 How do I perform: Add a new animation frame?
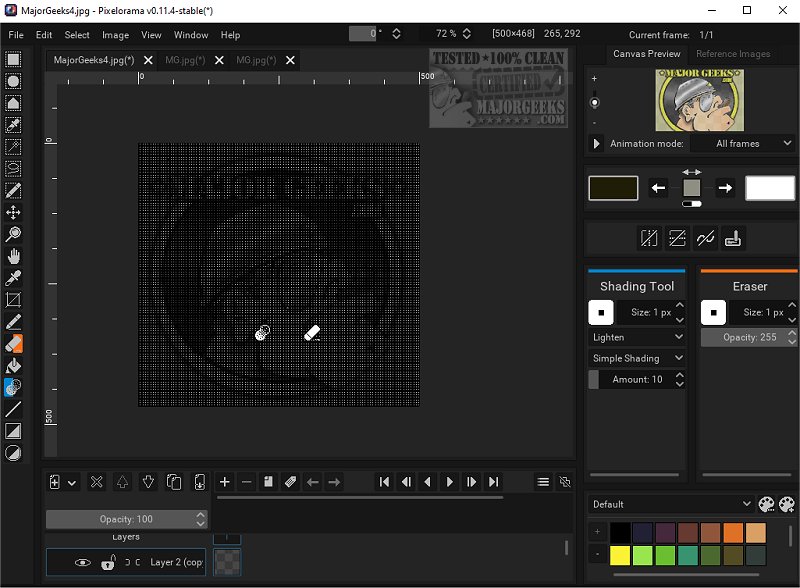click(x=225, y=482)
